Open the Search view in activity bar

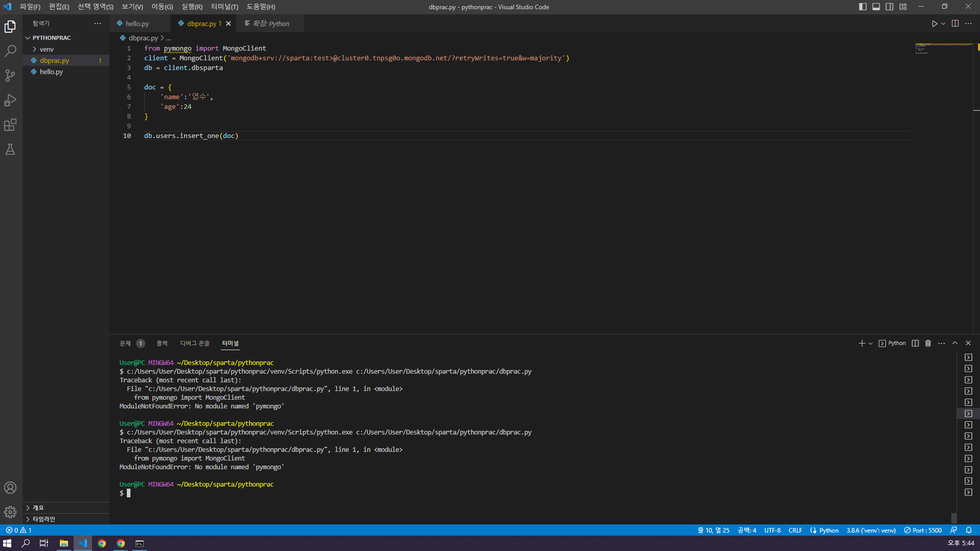pos(10,51)
